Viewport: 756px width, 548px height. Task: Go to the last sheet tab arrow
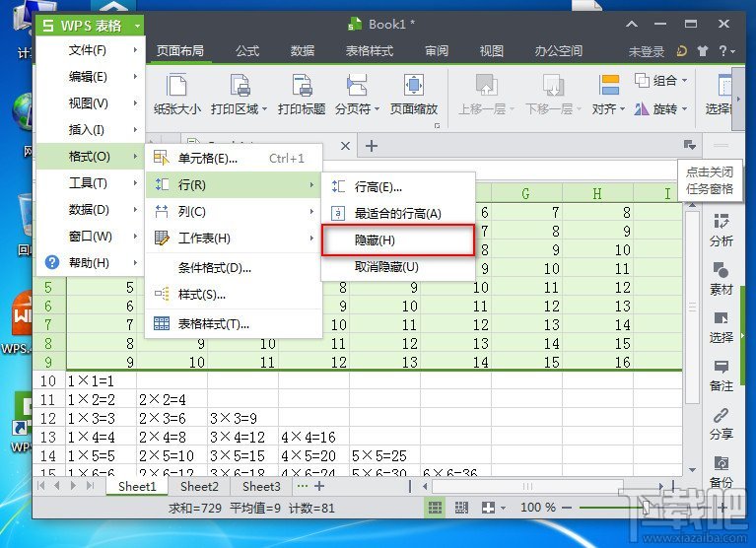(90, 486)
